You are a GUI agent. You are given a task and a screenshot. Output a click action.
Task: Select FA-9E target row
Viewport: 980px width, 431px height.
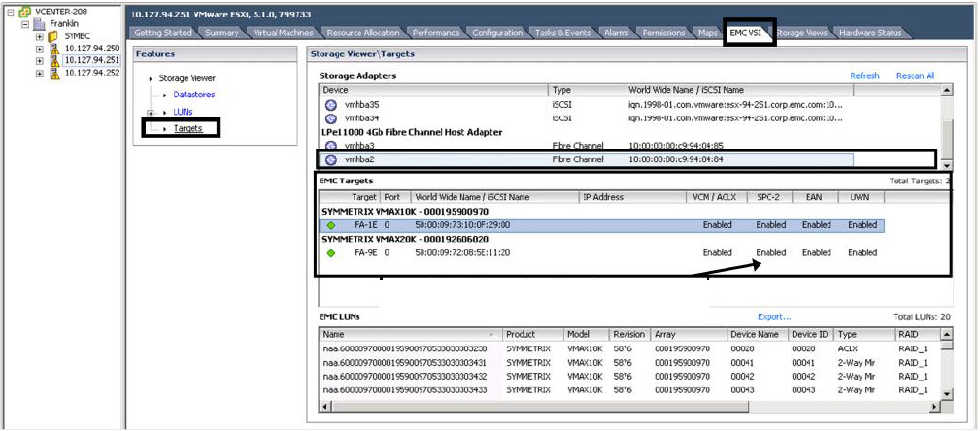[x=602, y=253]
